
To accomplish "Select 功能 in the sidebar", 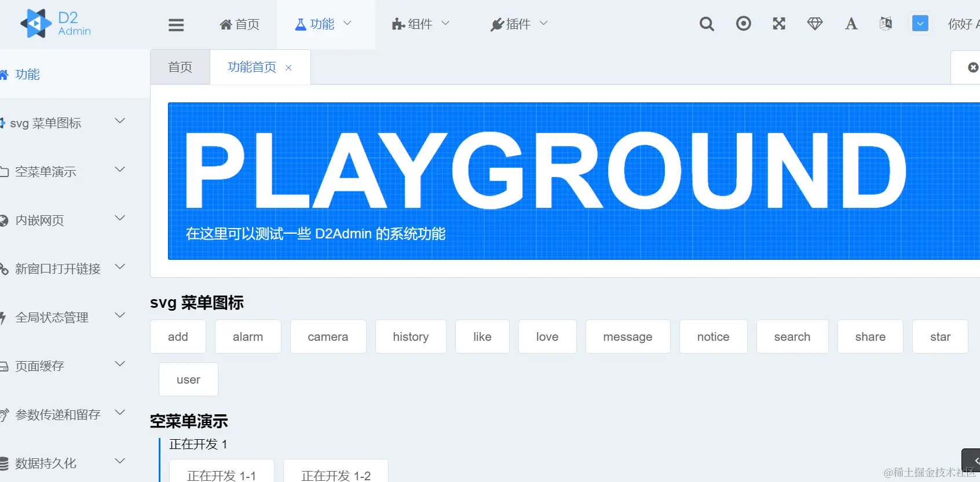I will (x=75, y=74).
